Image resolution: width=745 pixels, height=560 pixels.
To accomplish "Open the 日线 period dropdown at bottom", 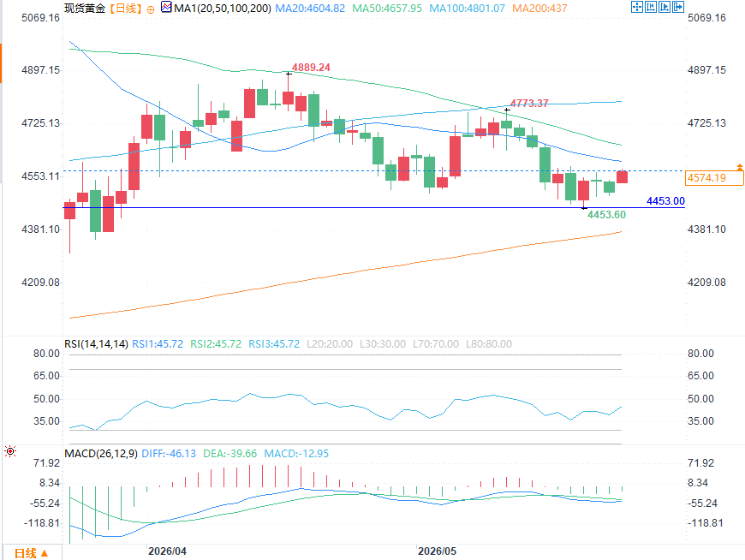I will tap(32, 553).
